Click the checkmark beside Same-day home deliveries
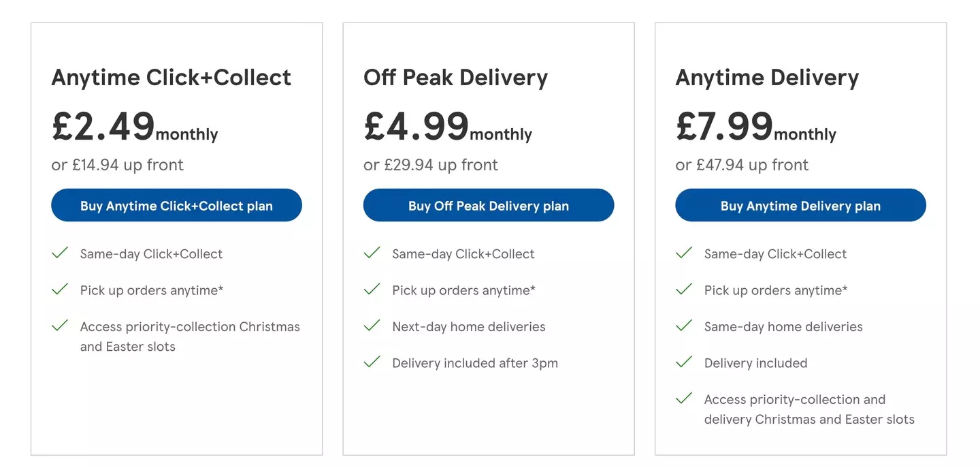Viewport: 980px width, 468px height. [683, 326]
